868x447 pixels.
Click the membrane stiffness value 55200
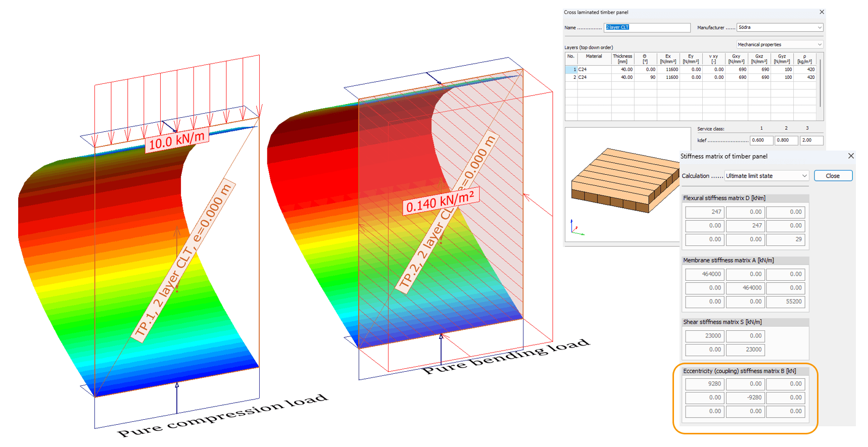[786, 302]
